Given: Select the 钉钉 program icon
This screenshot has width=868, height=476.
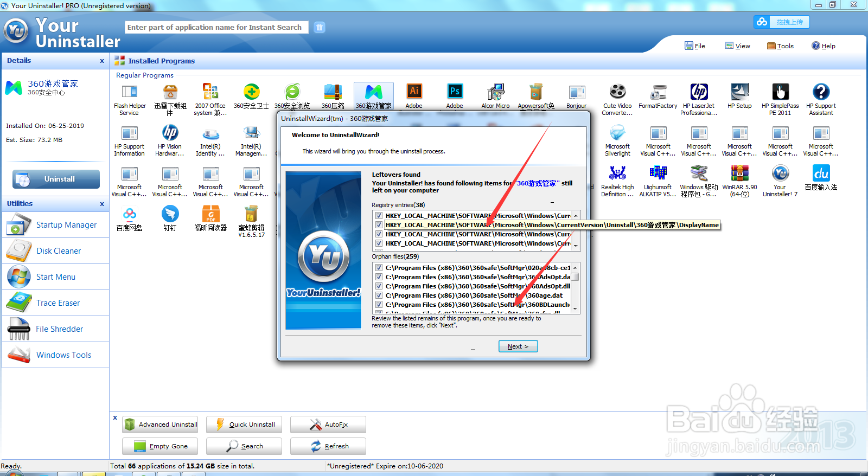Looking at the screenshot, I should click(x=170, y=214).
